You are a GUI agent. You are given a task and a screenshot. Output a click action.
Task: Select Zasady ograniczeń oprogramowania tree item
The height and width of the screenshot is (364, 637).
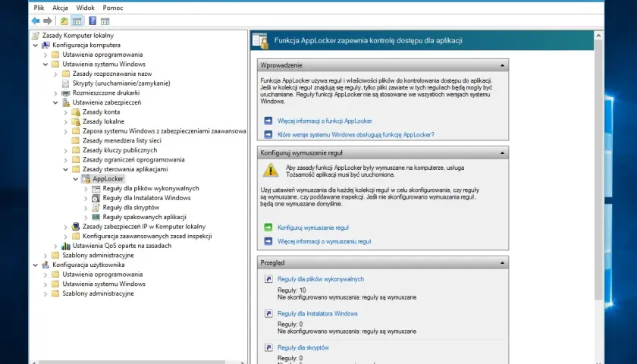133,160
